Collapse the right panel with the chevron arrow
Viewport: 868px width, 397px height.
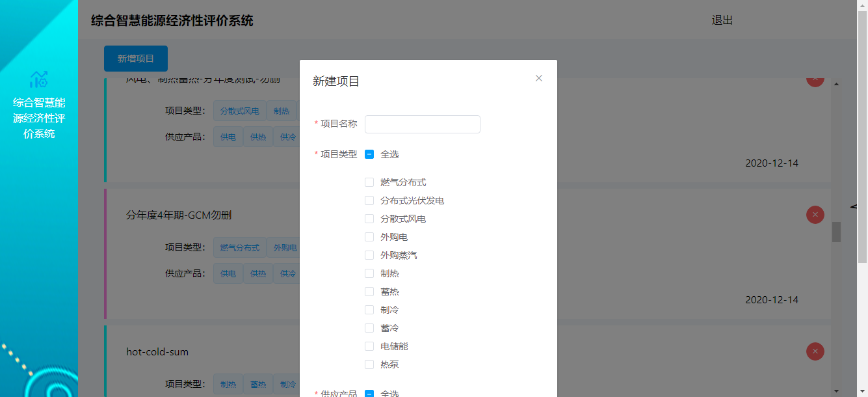pos(852,207)
